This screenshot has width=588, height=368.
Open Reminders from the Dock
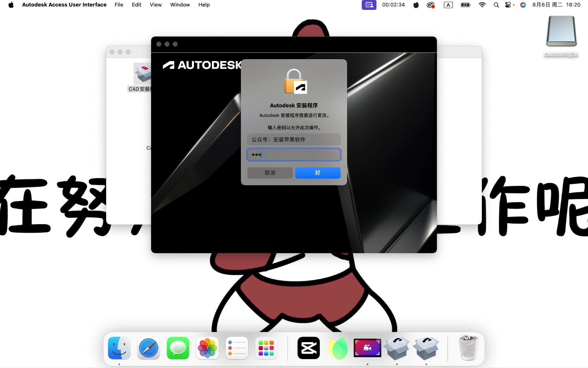(x=237, y=348)
